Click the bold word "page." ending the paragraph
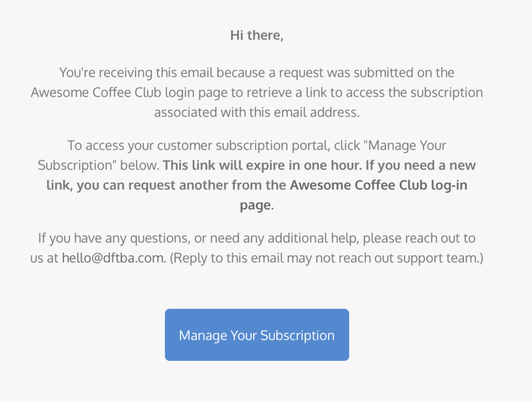This screenshot has height=402, width=532. coord(257,205)
